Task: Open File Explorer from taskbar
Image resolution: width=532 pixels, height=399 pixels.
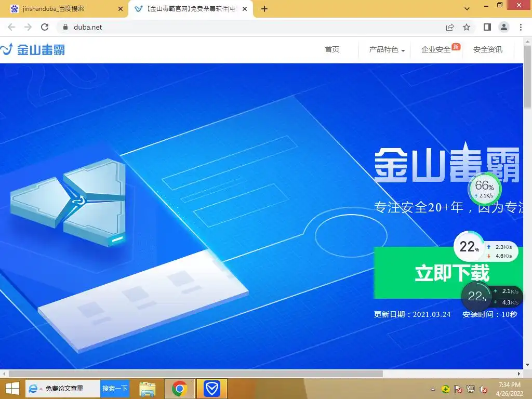Action: tap(147, 389)
